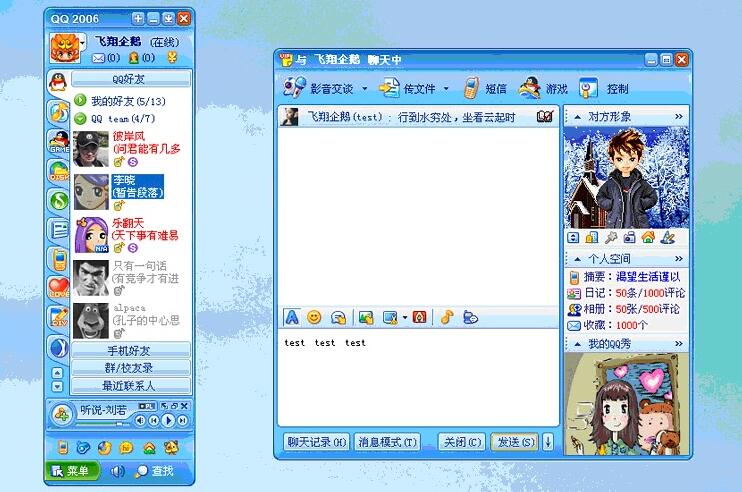The height and width of the screenshot is (492, 742).
Task: Open the green S sidebar tab
Action: 59,201
